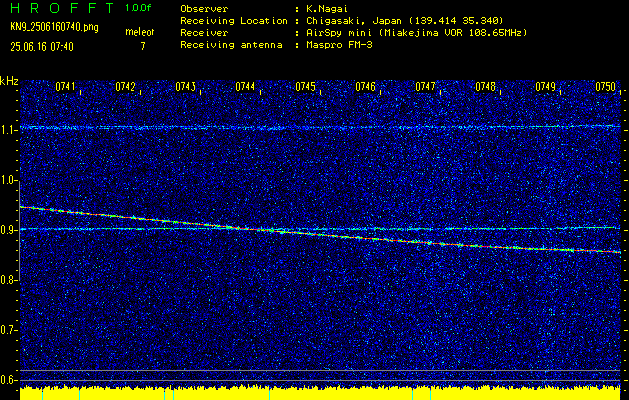Click time marker 0750
Screen dimensions: 629x400
tap(606, 86)
